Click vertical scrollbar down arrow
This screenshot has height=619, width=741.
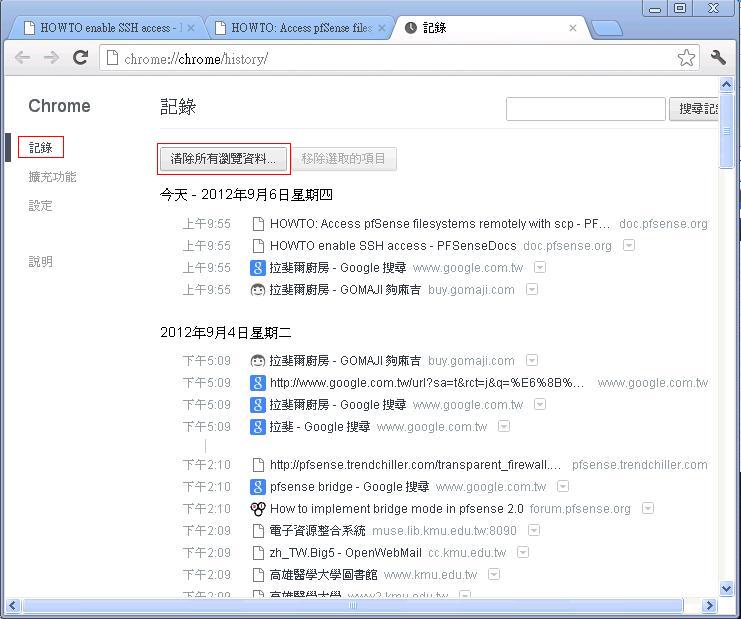[726, 589]
